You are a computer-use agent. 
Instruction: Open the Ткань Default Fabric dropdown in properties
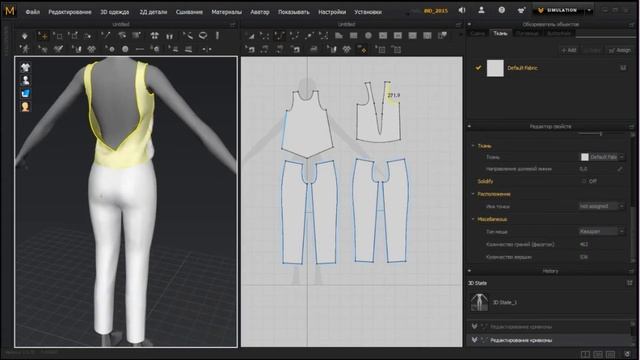point(602,157)
